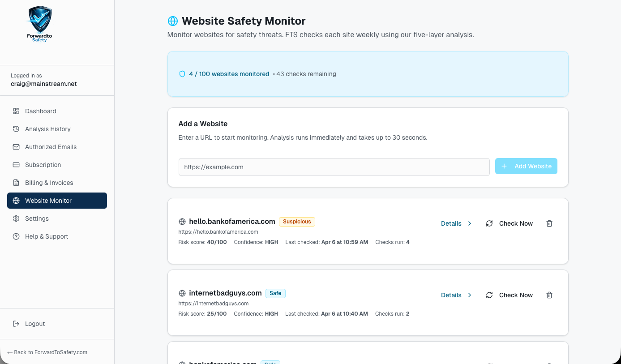Image resolution: width=621 pixels, height=364 pixels.
Task: Select the Analysis History clock icon
Action: coord(16,129)
